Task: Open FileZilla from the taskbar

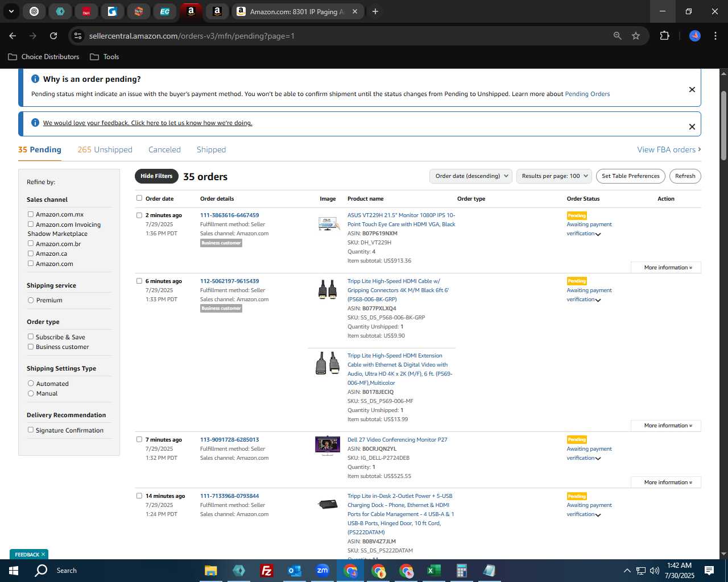Action: (266, 571)
